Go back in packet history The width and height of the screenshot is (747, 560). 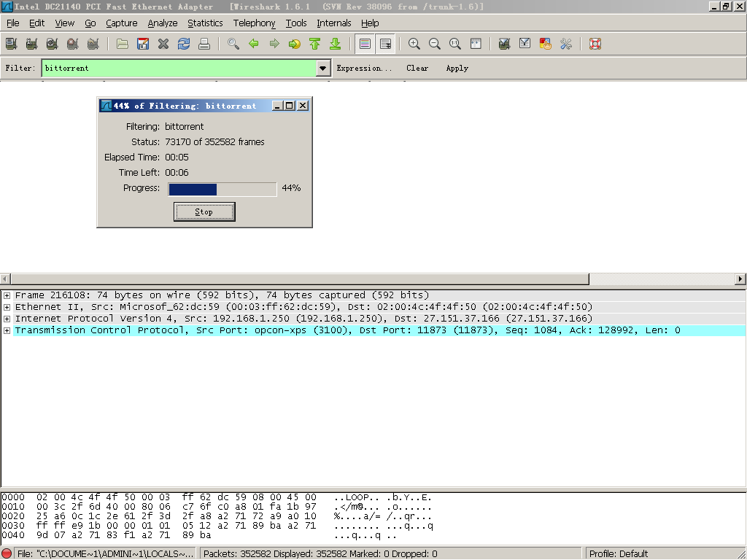click(254, 44)
